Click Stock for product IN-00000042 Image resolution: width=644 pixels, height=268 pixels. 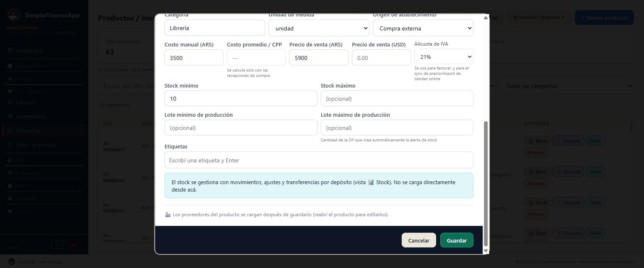pos(537,172)
